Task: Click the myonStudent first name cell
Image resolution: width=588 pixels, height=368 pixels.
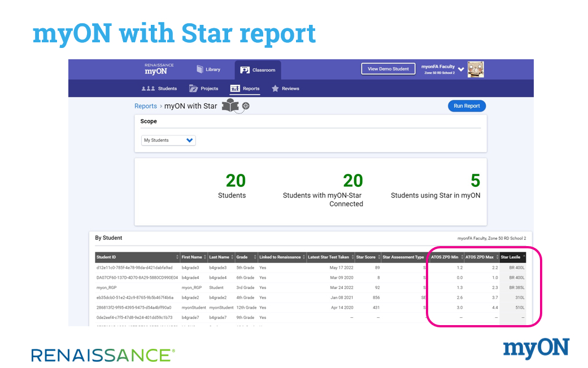Action: [194, 307]
